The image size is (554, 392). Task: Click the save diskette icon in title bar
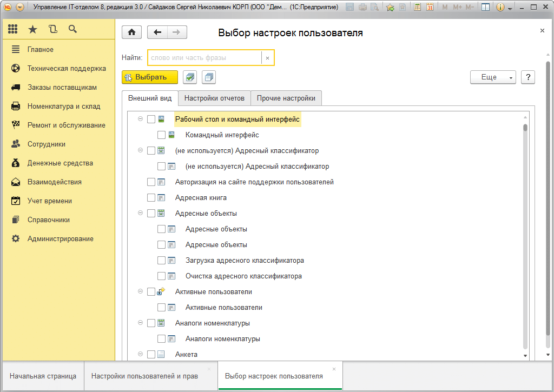click(x=349, y=7)
